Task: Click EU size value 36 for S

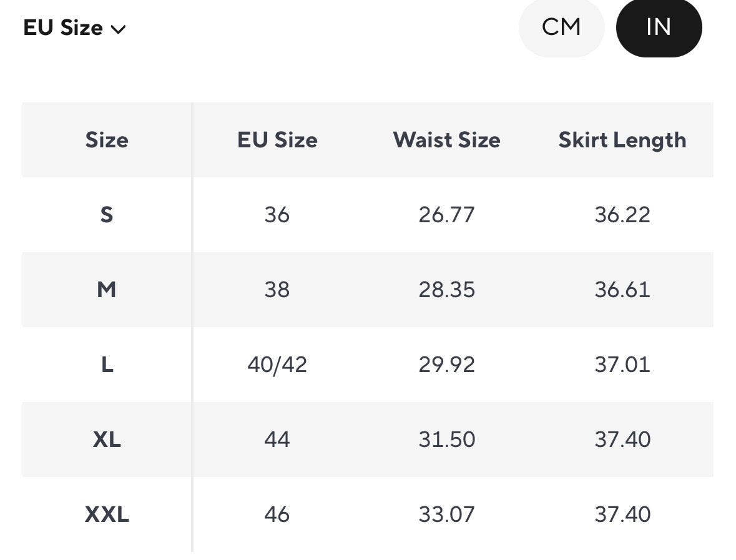Action: coord(277,214)
